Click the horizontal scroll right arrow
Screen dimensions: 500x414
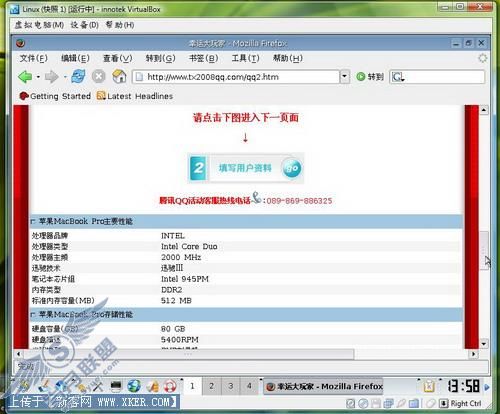(x=473, y=354)
